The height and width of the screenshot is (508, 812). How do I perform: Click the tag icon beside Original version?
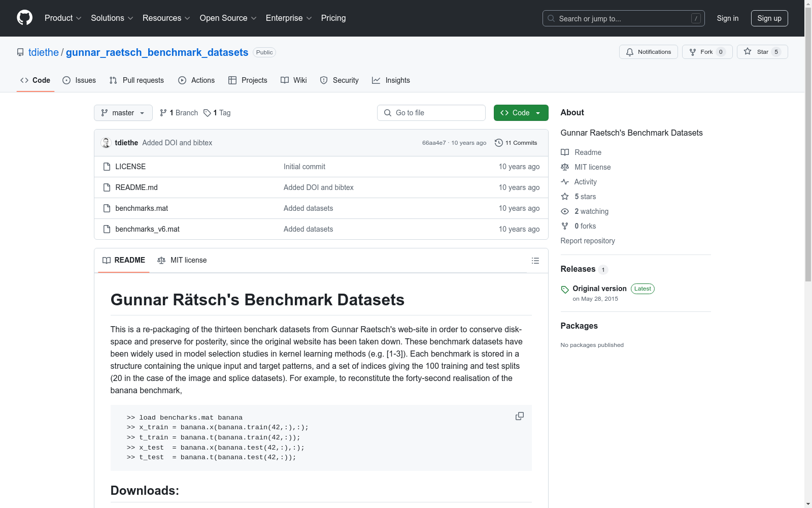[x=565, y=290]
